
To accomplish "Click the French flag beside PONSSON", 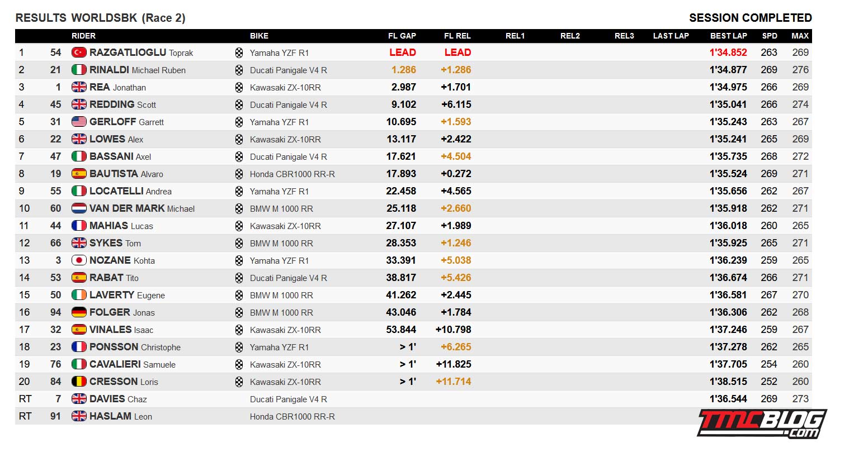I will tap(79, 347).
